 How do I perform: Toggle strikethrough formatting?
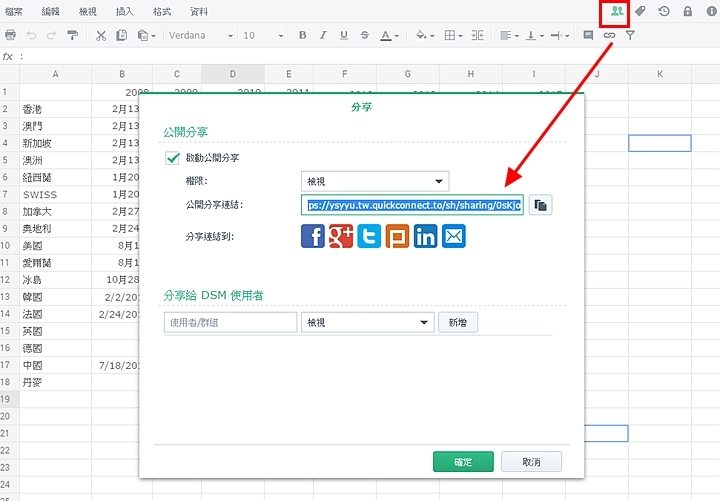coord(364,35)
